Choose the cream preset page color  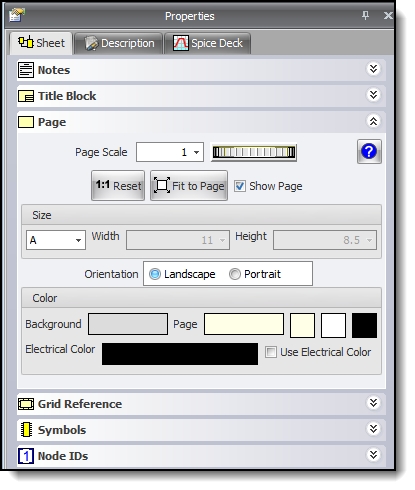pyautogui.click(x=302, y=325)
